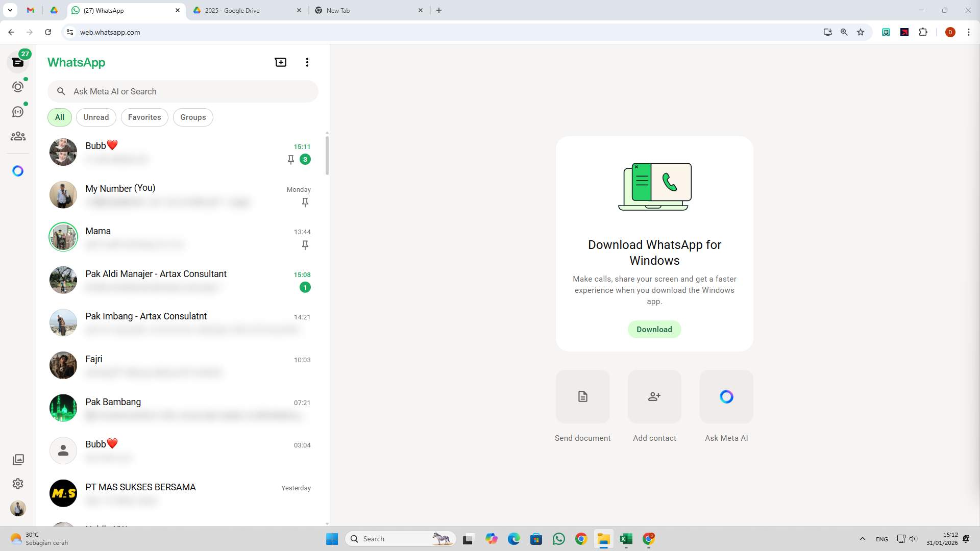
Task: Show hidden system tray icons chevron
Action: (x=862, y=539)
